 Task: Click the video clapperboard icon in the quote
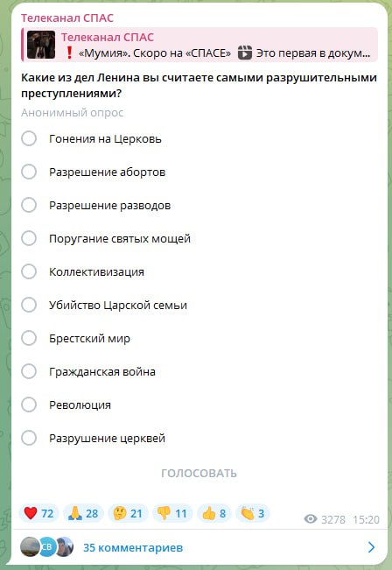(x=245, y=53)
